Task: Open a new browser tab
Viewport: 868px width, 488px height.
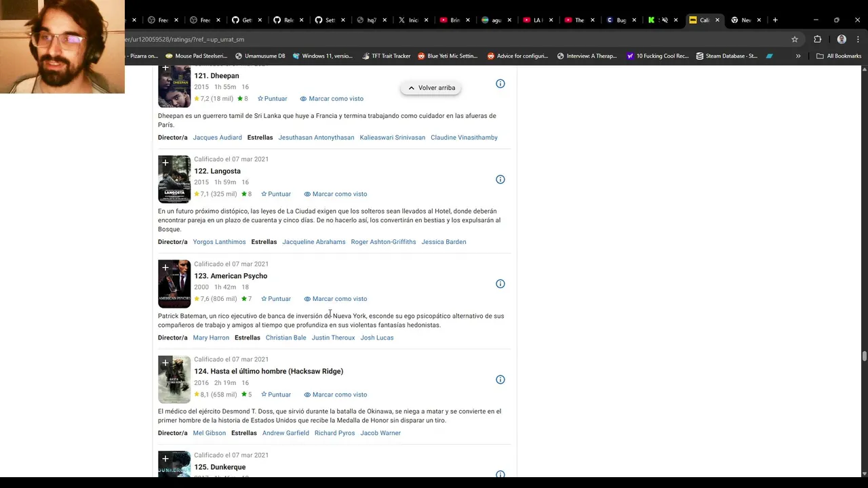Action: coord(775,20)
